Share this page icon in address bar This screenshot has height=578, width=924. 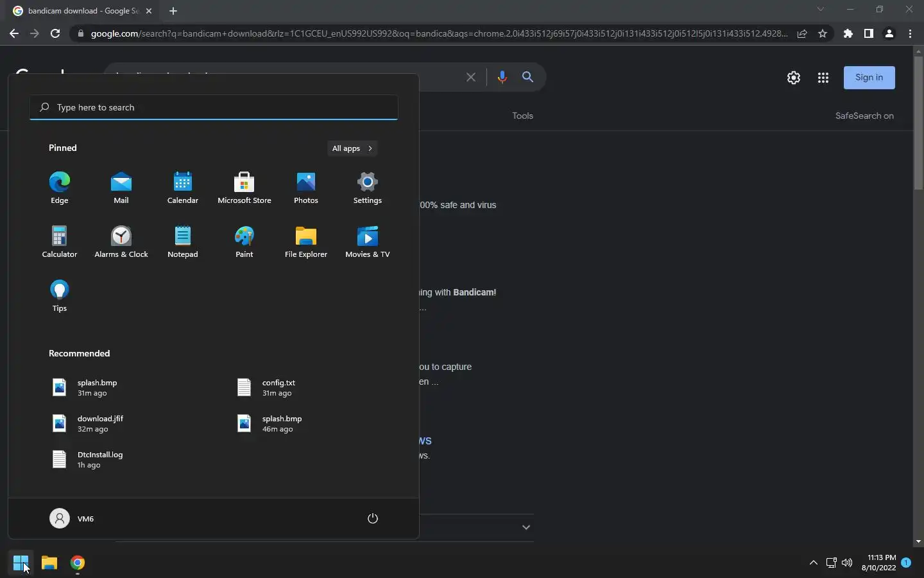click(802, 33)
